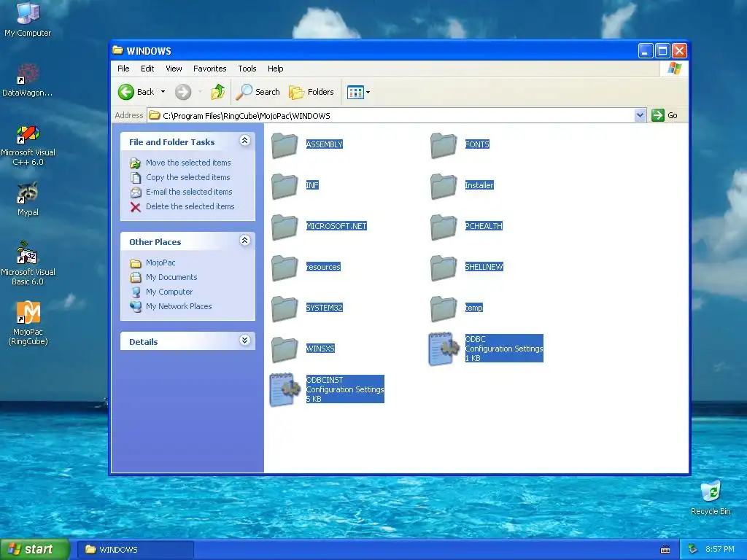
Task: Select the ODBCINST configuration file icon
Action: pyautogui.click(x=285, y=390)
